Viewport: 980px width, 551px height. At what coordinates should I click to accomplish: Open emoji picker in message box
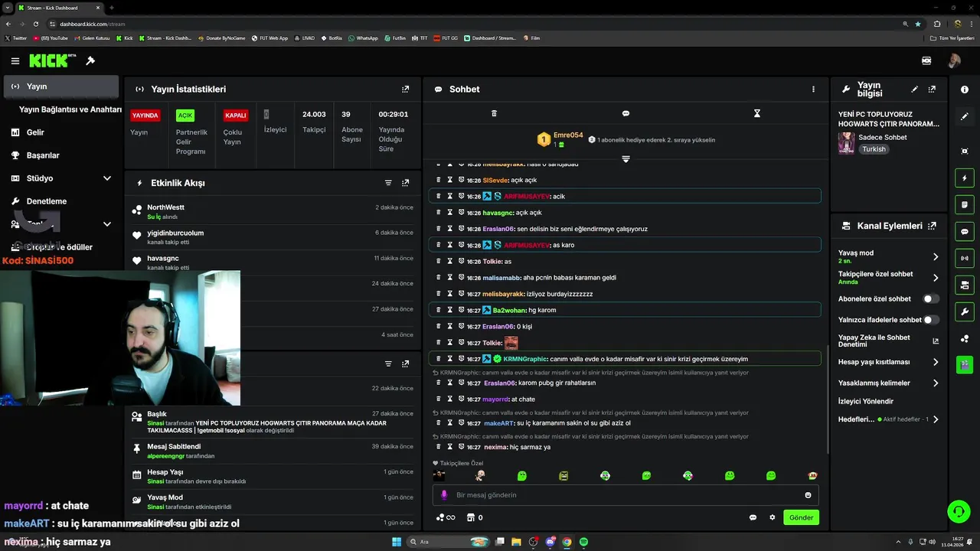[x=808, y=495]
